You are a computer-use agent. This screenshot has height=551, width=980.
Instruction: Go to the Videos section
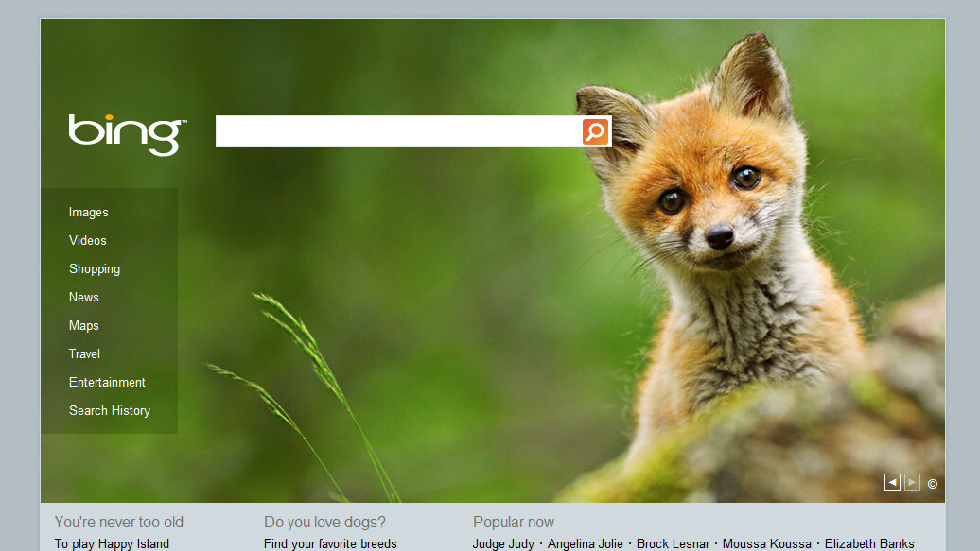(88, 241)
